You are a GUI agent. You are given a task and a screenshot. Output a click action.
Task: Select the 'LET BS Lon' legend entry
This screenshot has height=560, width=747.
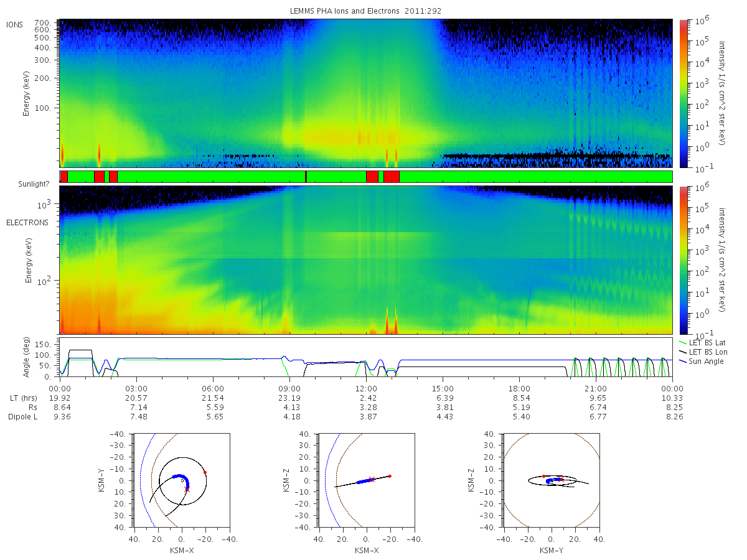point(703,352)
